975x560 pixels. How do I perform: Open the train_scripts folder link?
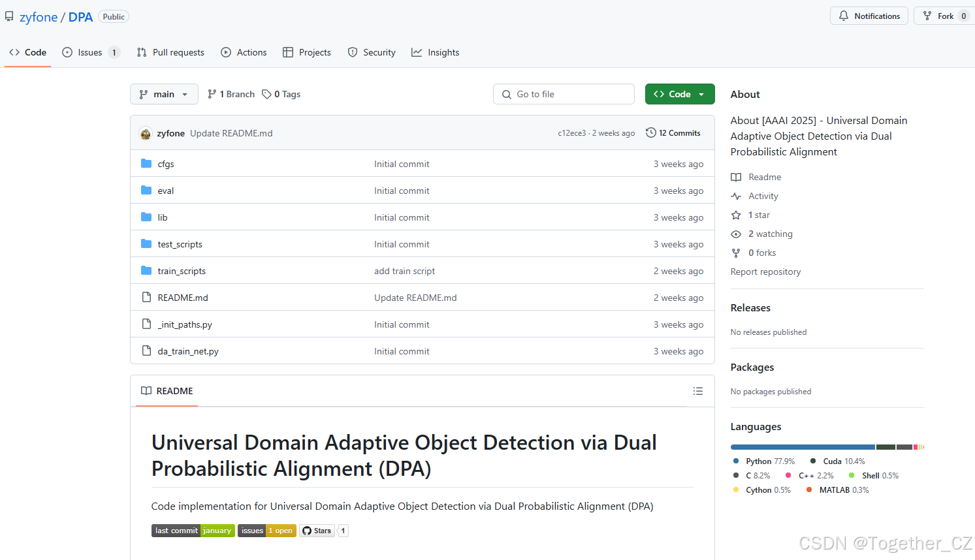(x=182, y=270)
